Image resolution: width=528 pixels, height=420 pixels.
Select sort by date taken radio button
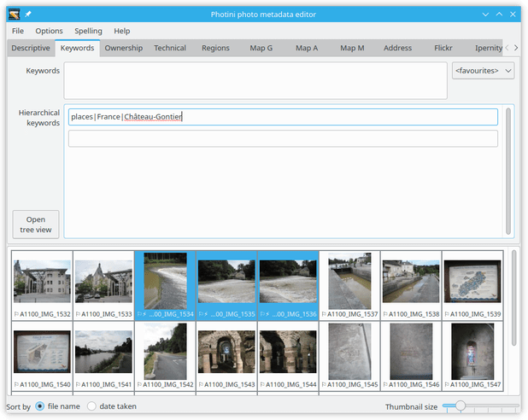91,406
